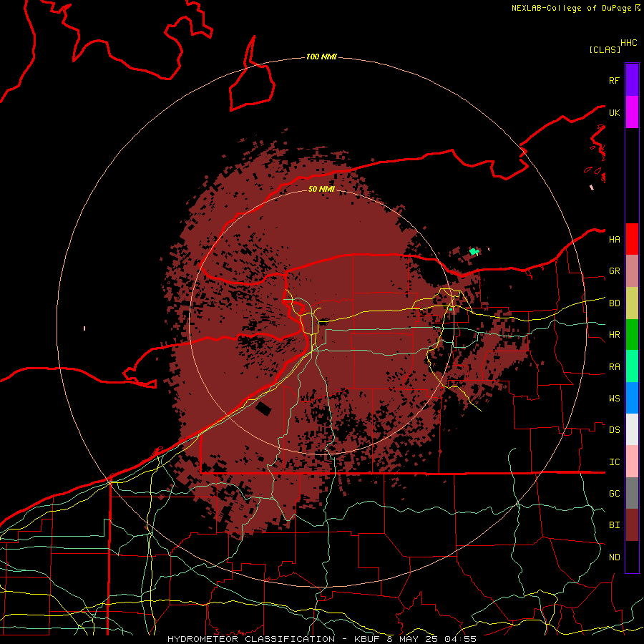Viewport: 644px width, 644px height.
Task: Click the [CLAS] units label
Action: pyautogui.click(x=605, y=50)
